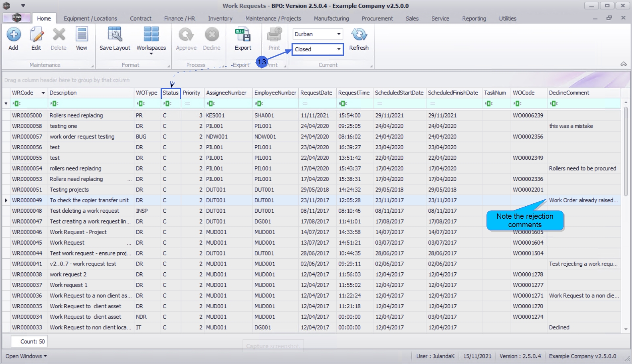Image resolution: width=632 pixels, height=364 pixels.
Task: Click the Description filter row field
Action: 91,104
